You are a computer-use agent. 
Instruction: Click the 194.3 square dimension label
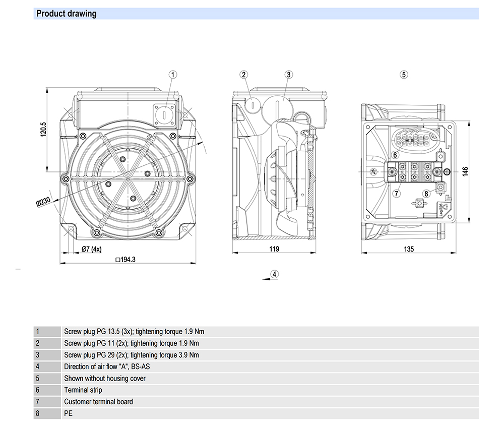point(126,260)
